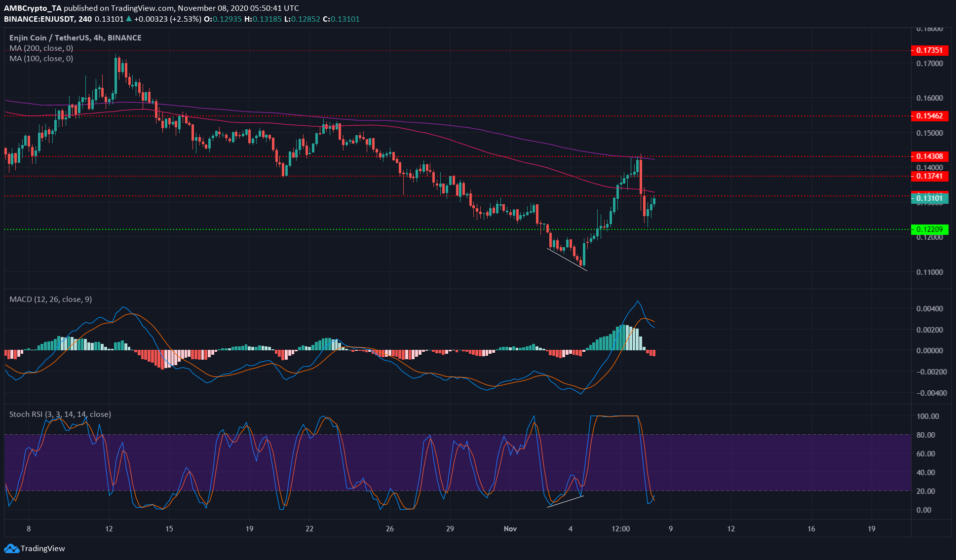Click the 0.17000 price axis label
Screen dimensions: 956x560
pyautogui.click(x=929, y=64)
